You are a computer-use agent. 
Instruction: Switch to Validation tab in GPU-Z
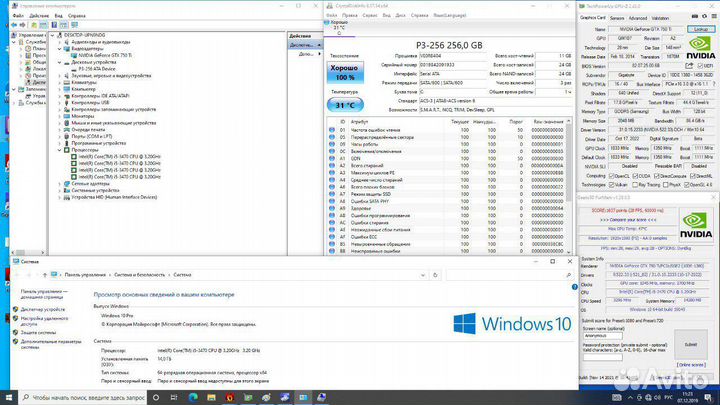pos(660,18)
